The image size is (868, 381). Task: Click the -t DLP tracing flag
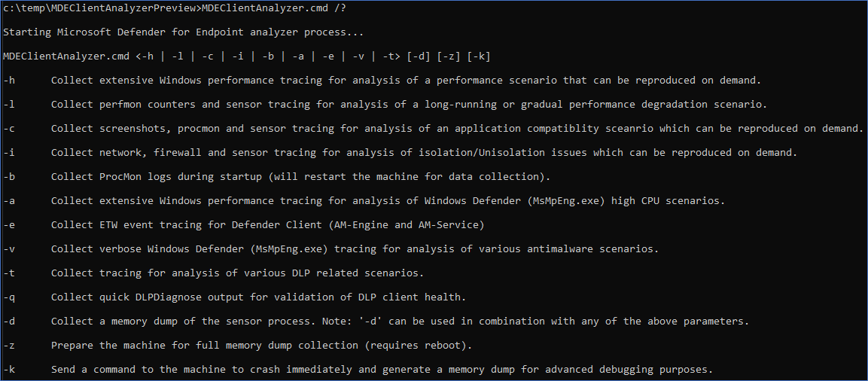(9, 273)
